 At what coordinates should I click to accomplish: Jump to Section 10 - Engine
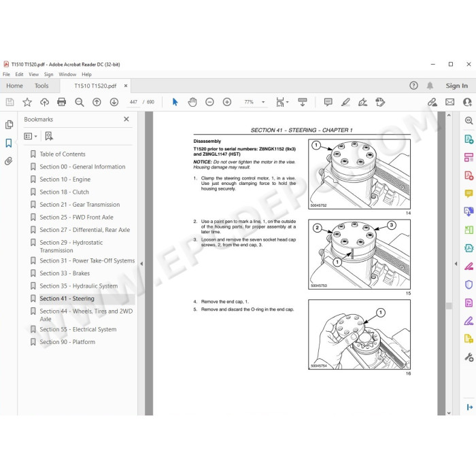pos(65,180)
